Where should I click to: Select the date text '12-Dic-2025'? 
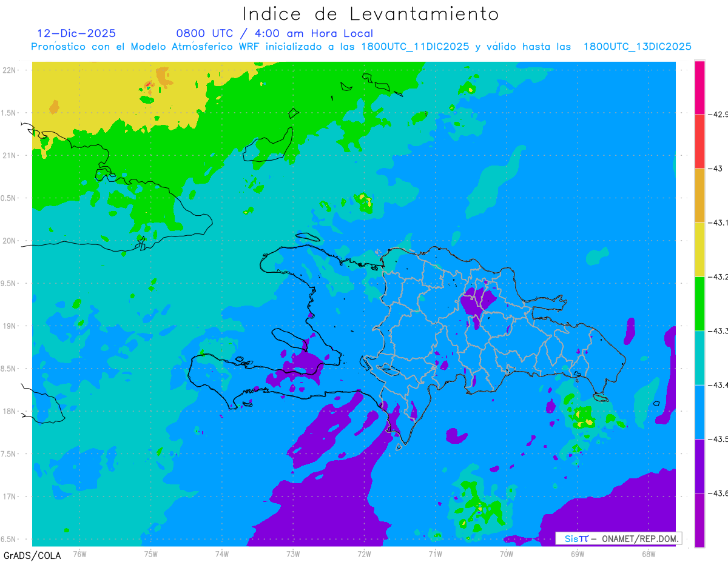(x=76, y=33)
